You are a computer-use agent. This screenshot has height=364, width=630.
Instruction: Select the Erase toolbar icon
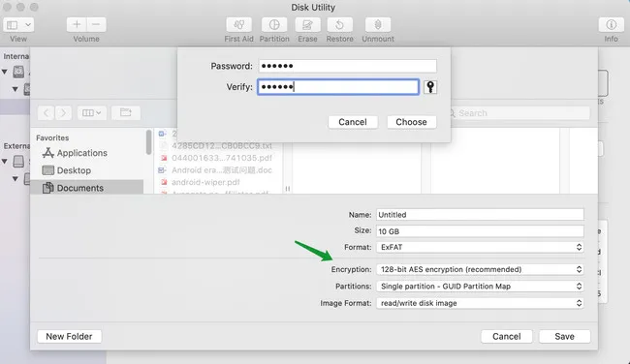307,25
